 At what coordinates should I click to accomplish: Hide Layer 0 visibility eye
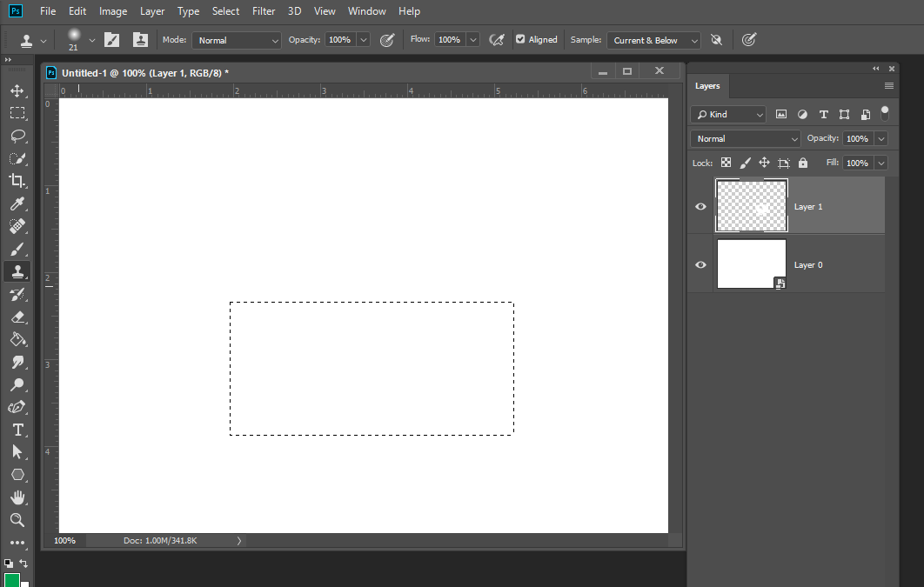coord(701,264)
